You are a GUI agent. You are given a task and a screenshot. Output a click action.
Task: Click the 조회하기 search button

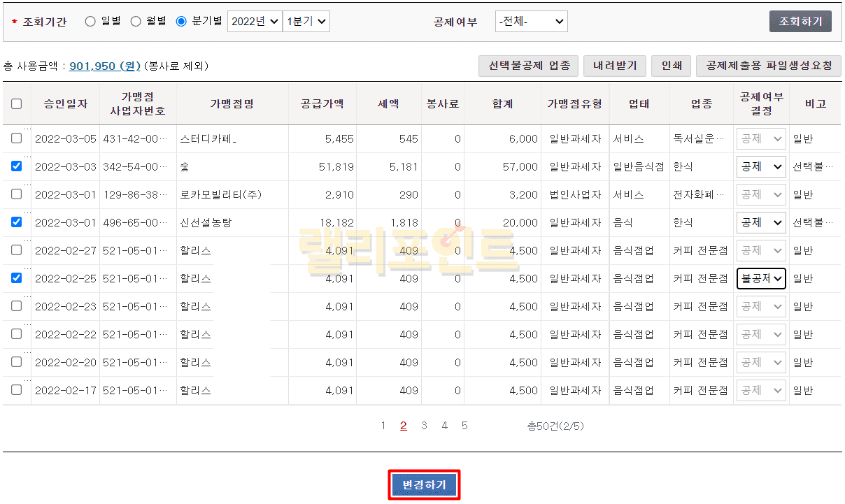coord(800,21)
